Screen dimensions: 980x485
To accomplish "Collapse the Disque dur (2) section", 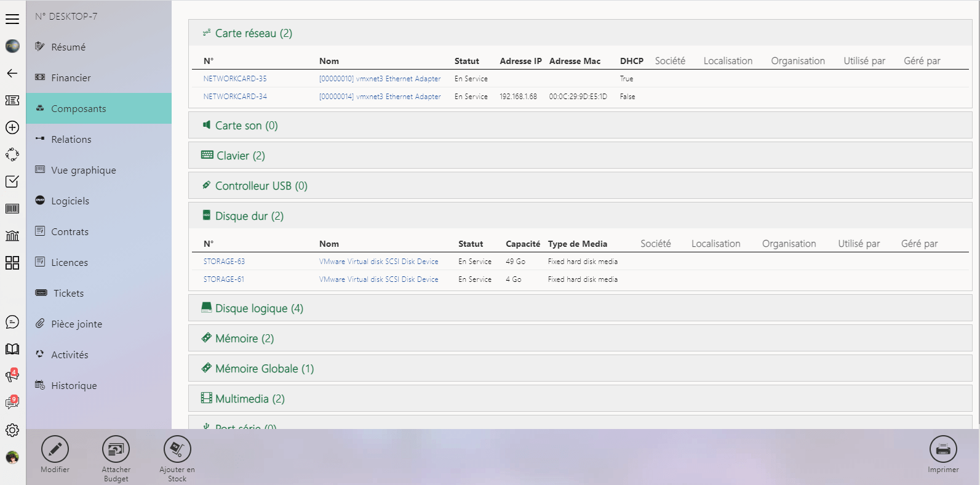I will point(249,216).
